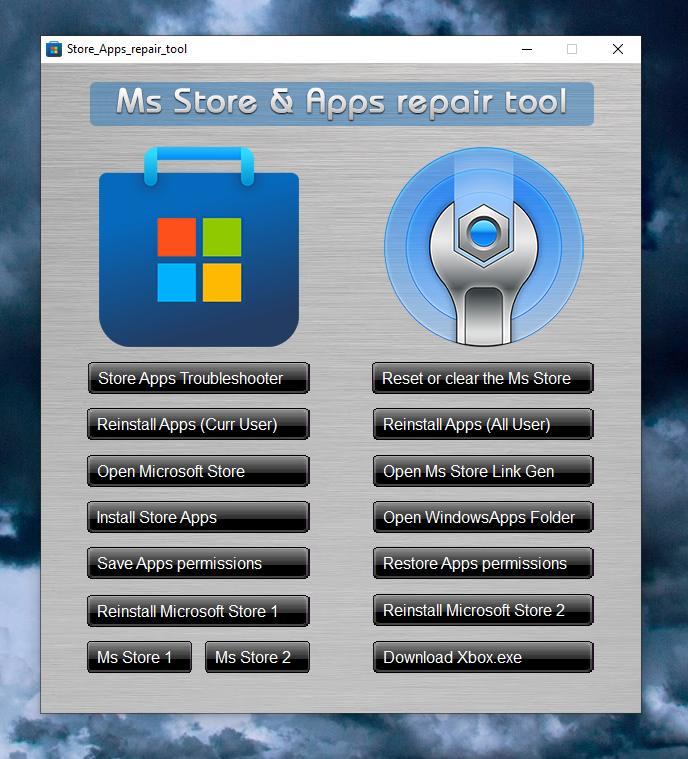This screenshot has height=759, width=688.
Task: Click the Open Microsoft Store button
Action: click(199, 471)
